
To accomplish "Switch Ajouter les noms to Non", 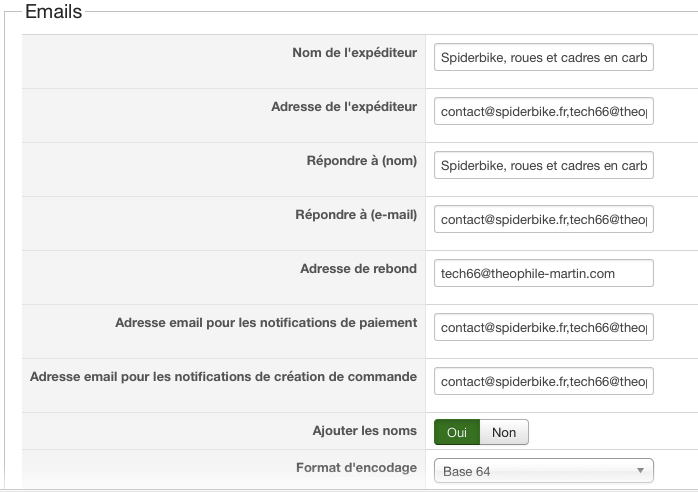I will tap(504, 432).
